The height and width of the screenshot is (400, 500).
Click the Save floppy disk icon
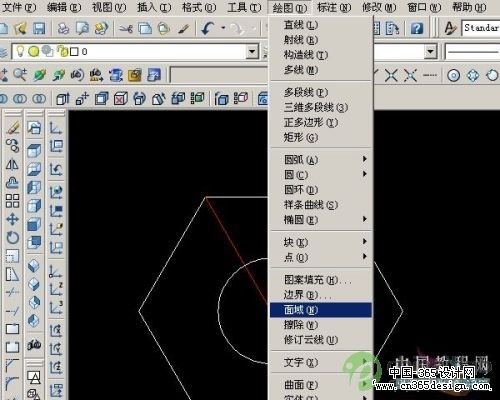tap(39, 29)
